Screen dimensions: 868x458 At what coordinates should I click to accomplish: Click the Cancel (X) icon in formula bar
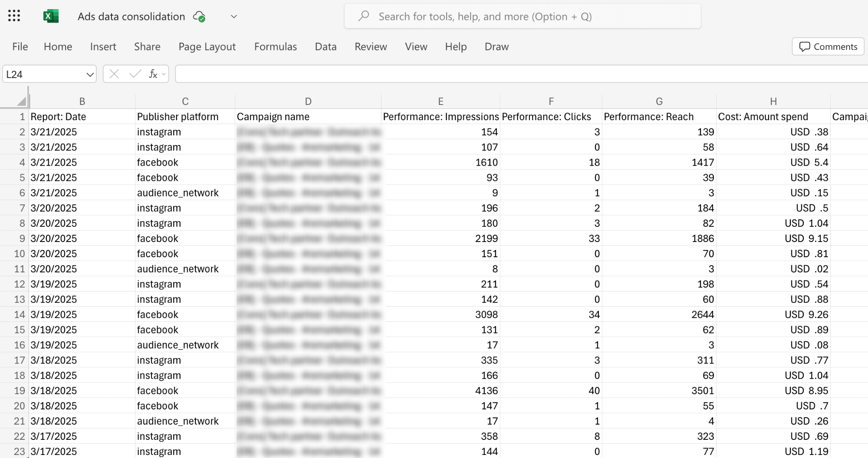(x=114, y=74)
